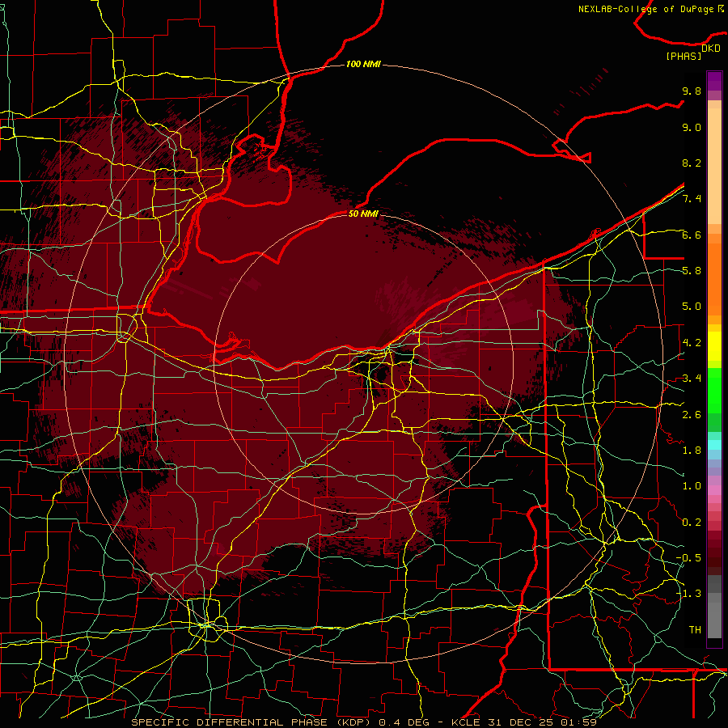Click the TH threshold label

[x=695, y=630]
